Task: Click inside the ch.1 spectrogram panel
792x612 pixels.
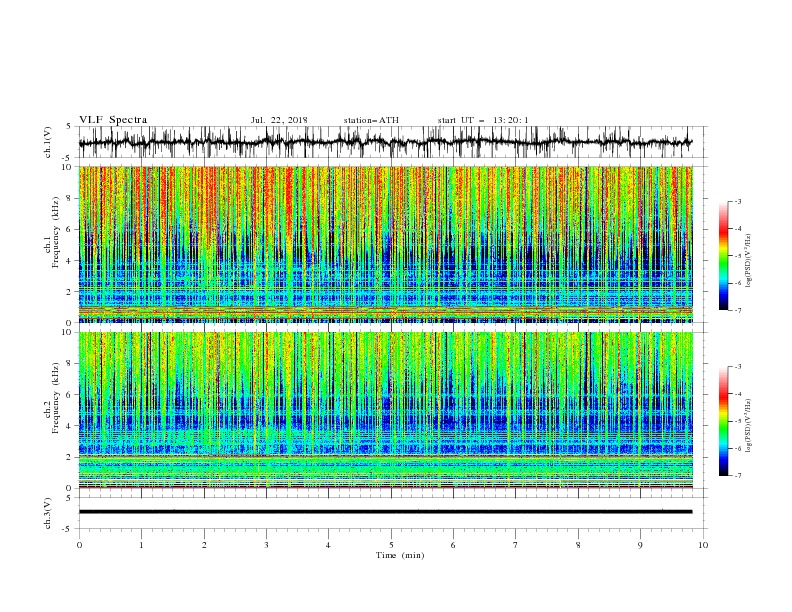Action: [385, 244]
